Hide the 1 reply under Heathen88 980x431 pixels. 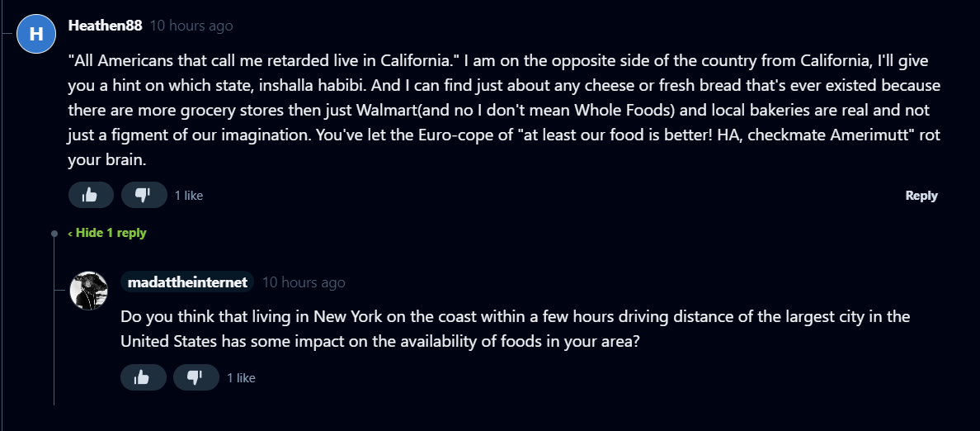(x=111, y=233)
